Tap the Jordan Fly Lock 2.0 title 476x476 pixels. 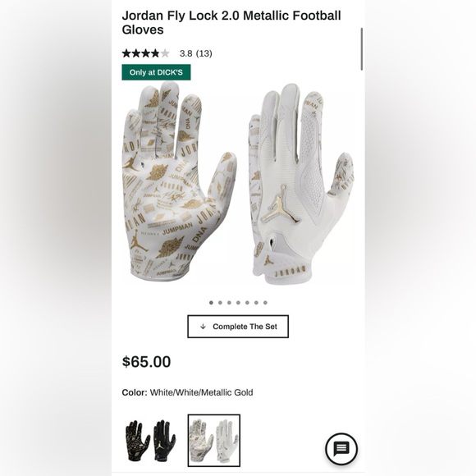click(x=231, y=22)
